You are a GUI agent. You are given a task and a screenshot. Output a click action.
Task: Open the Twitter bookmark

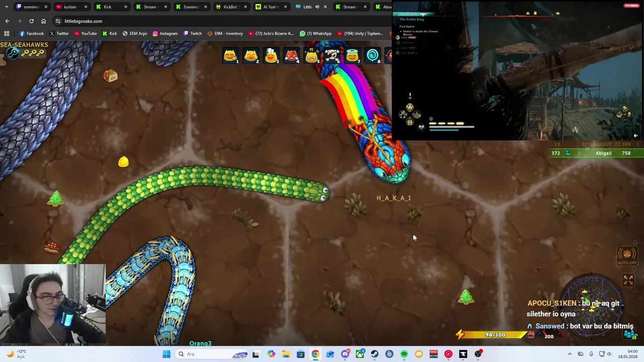coord(59,33)
